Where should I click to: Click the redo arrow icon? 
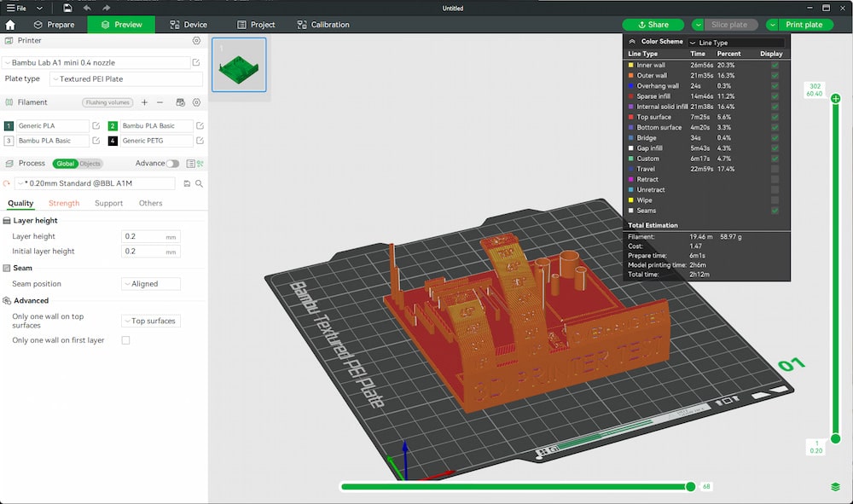pos(106,9)
